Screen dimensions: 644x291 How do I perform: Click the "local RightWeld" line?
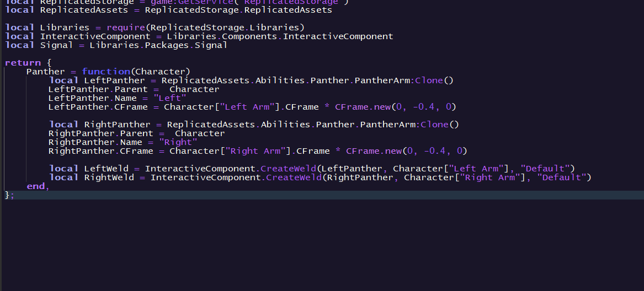pos(320,177)
